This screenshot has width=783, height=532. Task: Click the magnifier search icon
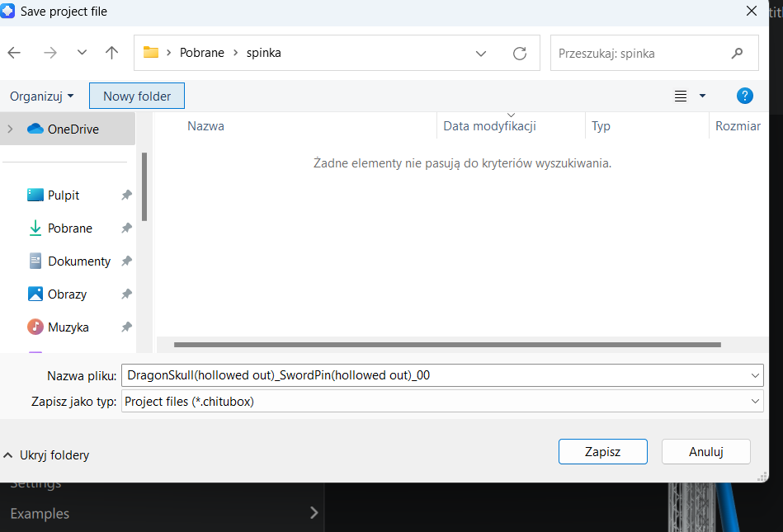(737, 53)
